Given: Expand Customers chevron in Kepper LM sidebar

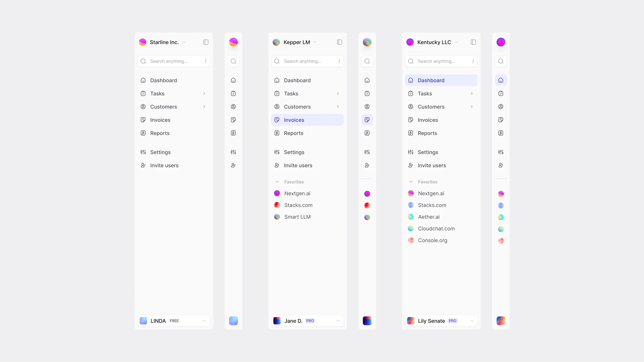Looking at the screenshot, I should (x=338, y=107).
